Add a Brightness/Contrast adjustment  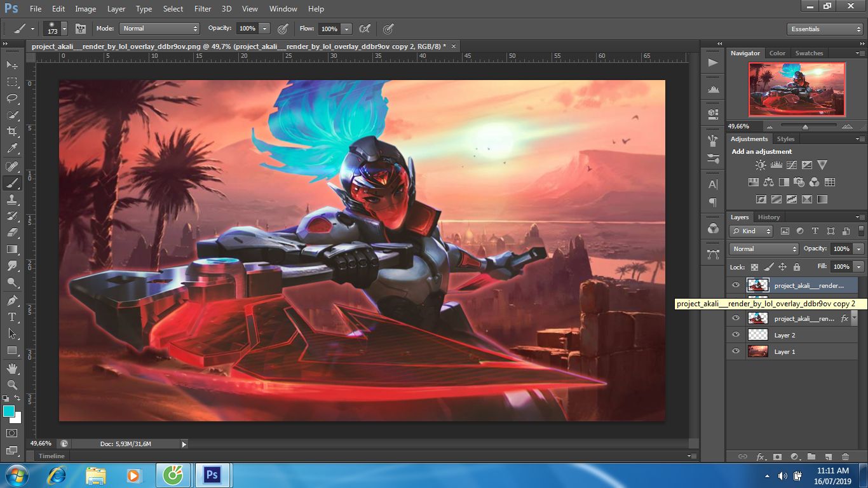(x=761, y=165)
